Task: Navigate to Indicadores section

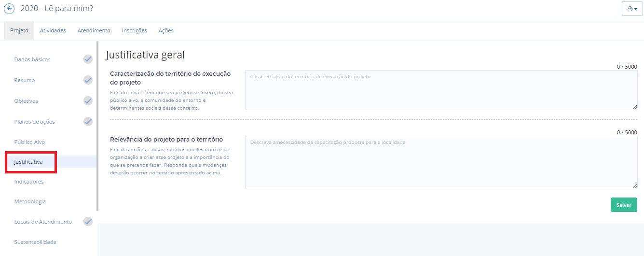Action: [x=29, y=182]
